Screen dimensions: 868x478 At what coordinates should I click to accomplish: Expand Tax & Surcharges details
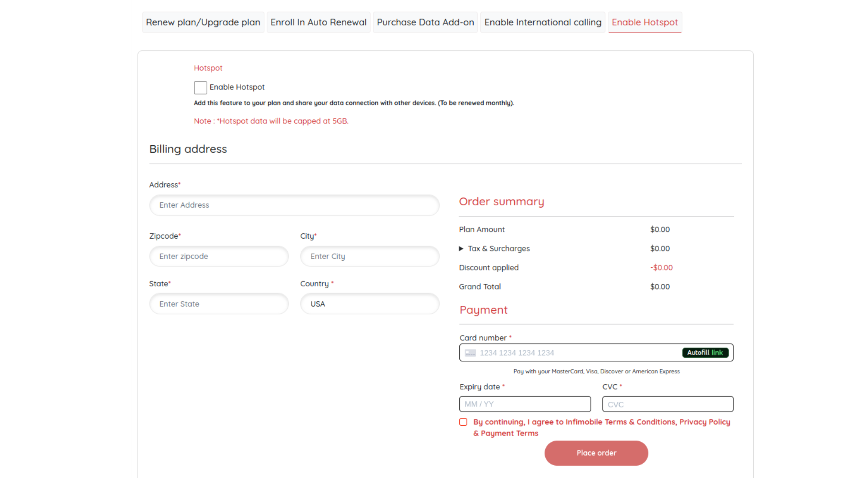(461, 249)
